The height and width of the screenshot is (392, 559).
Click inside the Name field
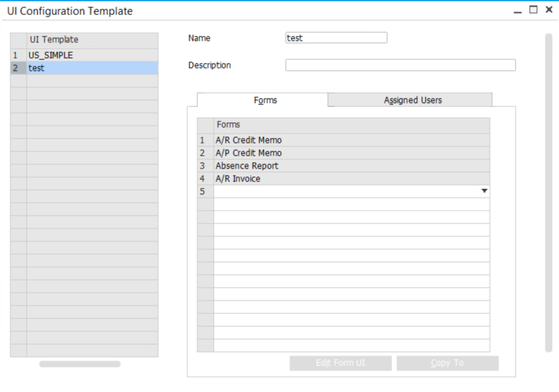pos(335,38)
